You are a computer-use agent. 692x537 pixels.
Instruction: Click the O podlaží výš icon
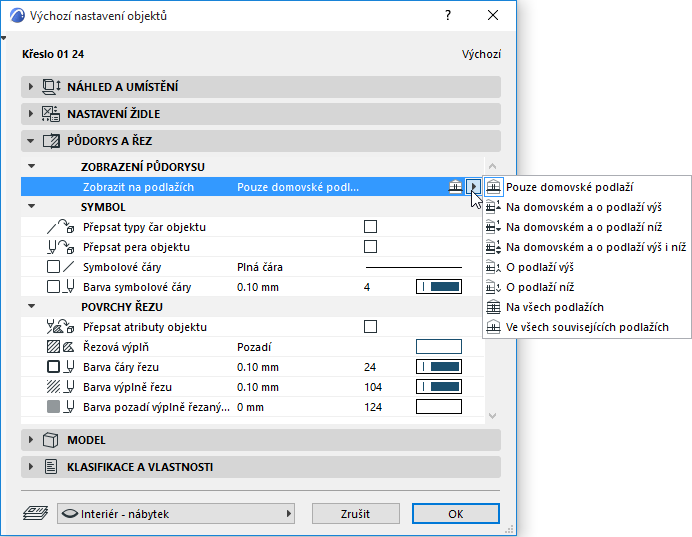[493, 267]
